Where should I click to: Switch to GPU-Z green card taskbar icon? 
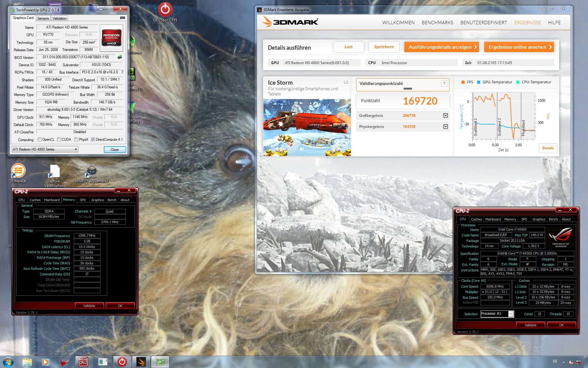pos(160,362)
